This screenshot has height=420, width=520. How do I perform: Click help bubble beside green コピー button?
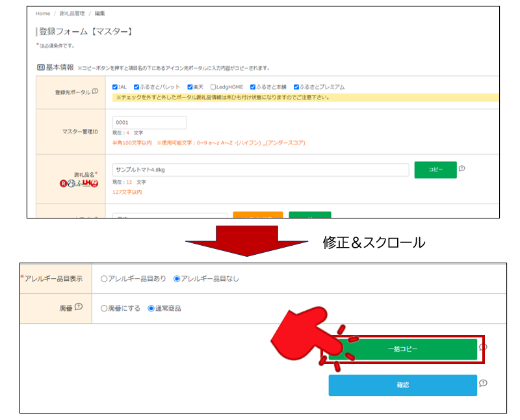pos(461,168)
